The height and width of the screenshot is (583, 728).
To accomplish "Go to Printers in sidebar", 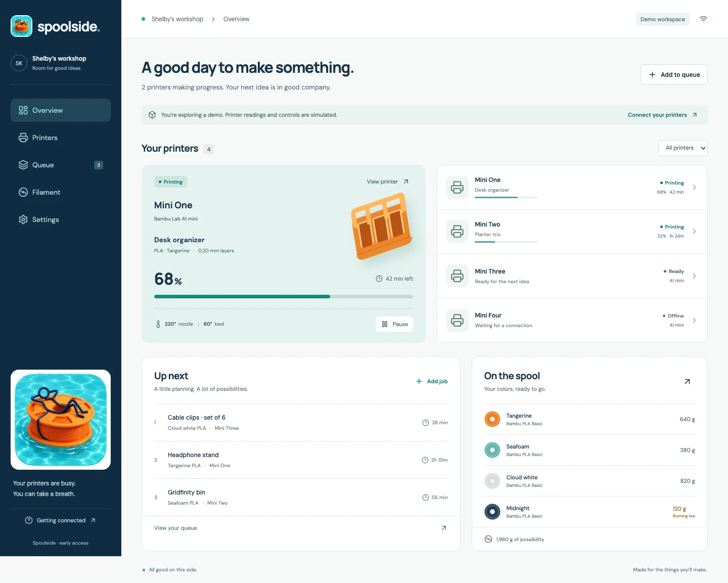I will [x=61, y=138].
